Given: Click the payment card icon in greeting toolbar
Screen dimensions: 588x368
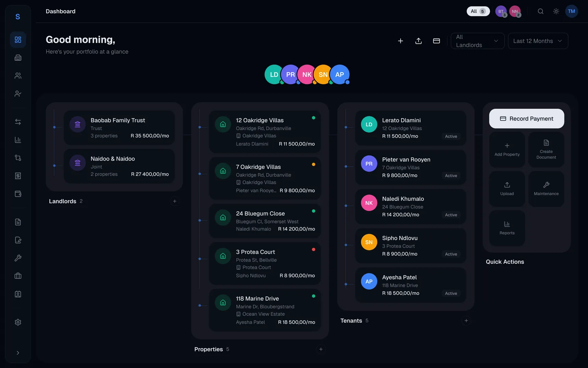Looking at the screenshot, I should pos(437,41).
